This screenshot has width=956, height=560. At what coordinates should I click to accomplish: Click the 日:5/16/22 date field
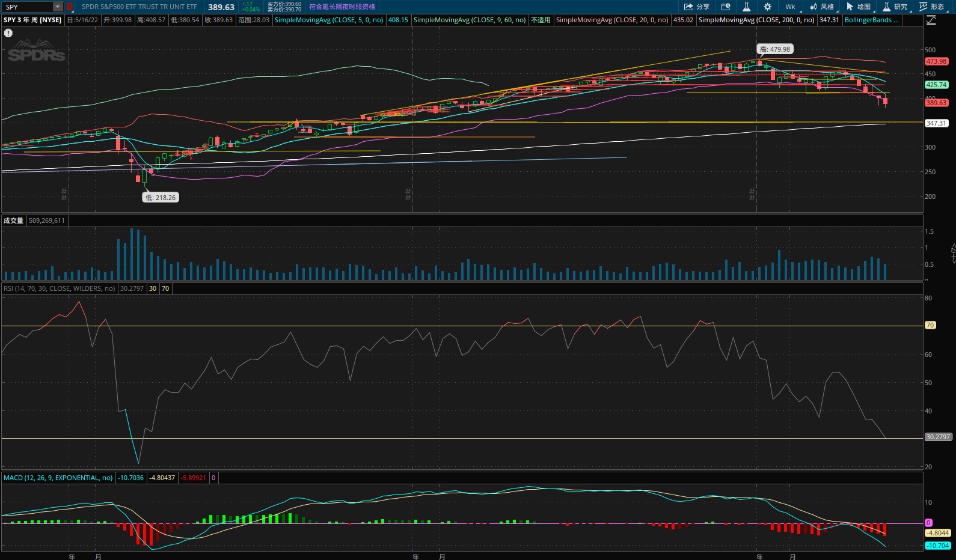click(82, 20)
